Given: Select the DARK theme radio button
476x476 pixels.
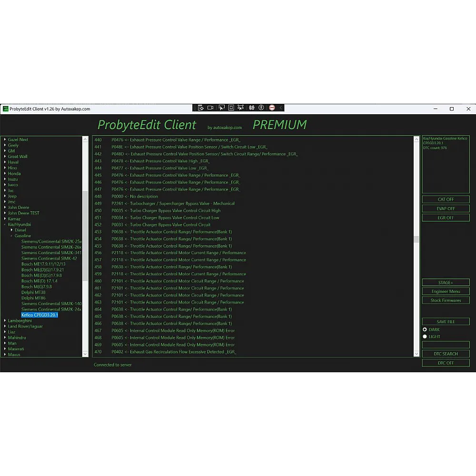Looking at the screenshot, I should coord(425,329).
